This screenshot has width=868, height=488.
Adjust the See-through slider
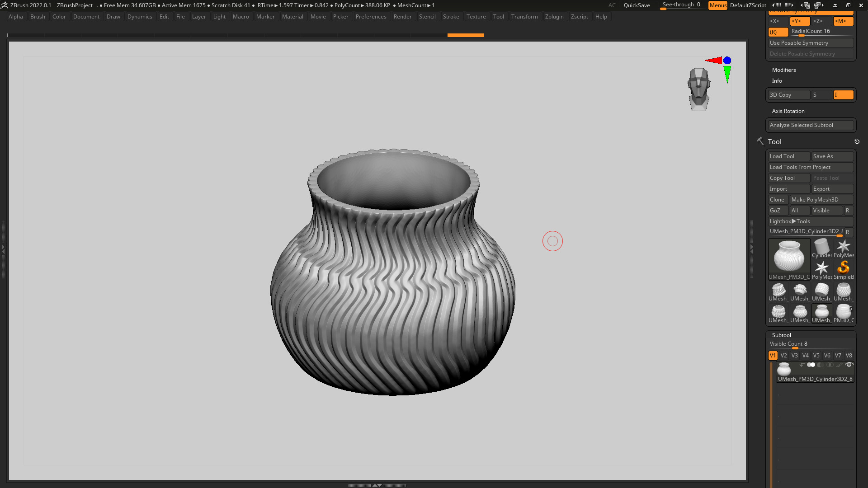682,5
